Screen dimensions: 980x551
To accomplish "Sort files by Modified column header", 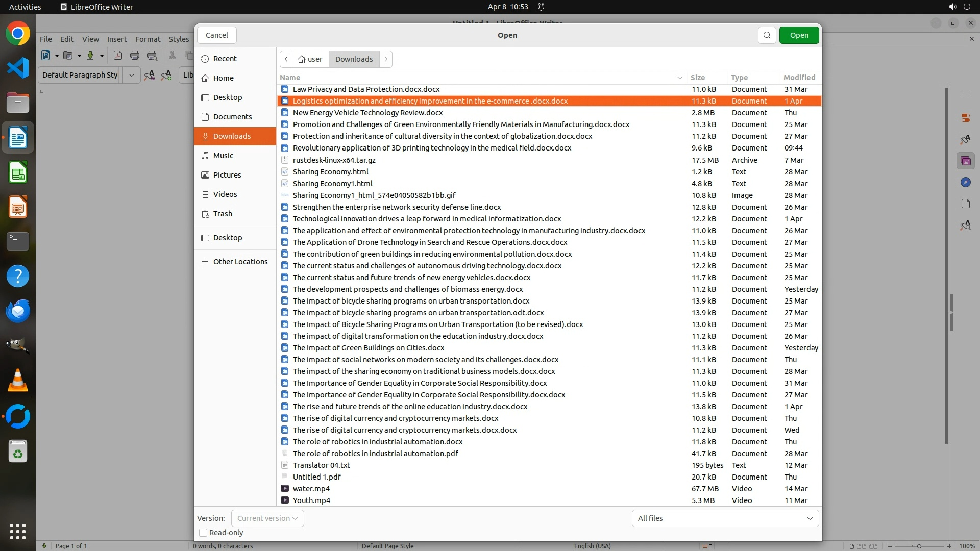I will pos(799,78).
